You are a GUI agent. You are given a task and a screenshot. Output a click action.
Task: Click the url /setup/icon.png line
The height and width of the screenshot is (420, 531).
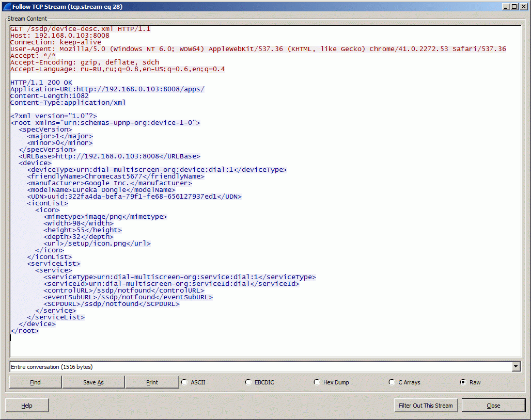tap(97, 244)
